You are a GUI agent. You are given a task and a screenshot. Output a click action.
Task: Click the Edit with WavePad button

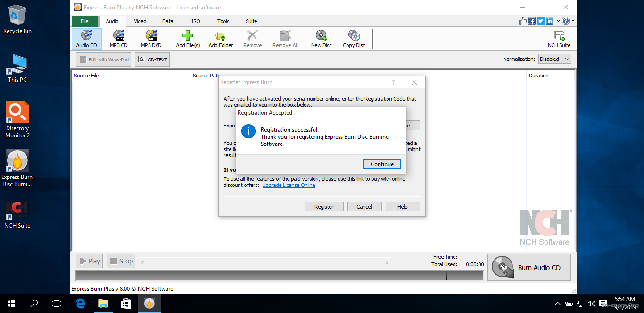tap(104, 59)
